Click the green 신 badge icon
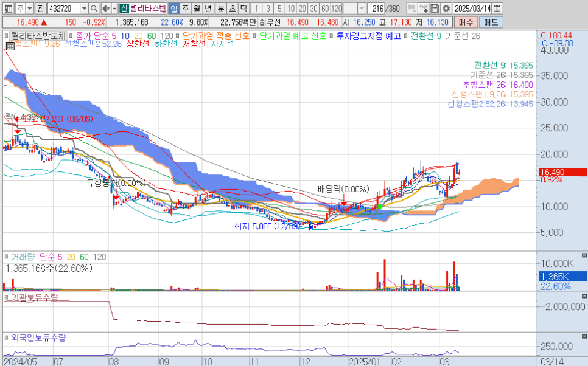 click(x=124, y=9)
